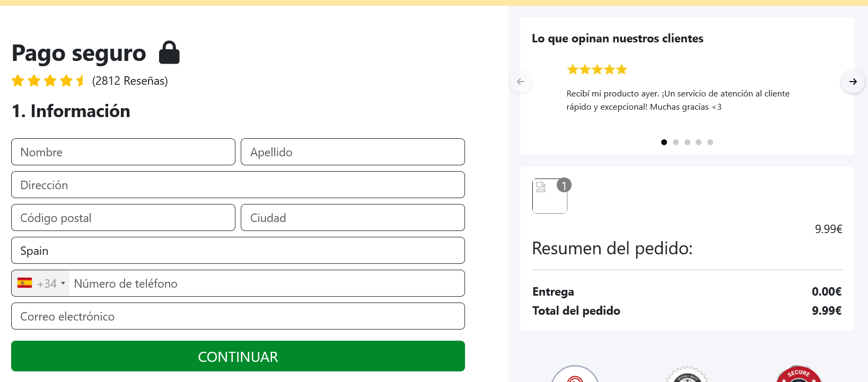Select the second review carousel dot

[x=676, y=142]
